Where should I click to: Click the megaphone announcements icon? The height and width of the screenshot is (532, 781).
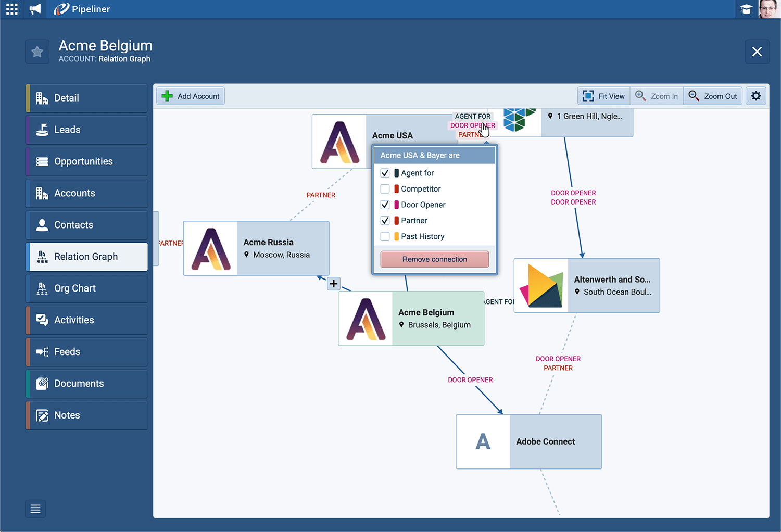click(x=35, y=9)
